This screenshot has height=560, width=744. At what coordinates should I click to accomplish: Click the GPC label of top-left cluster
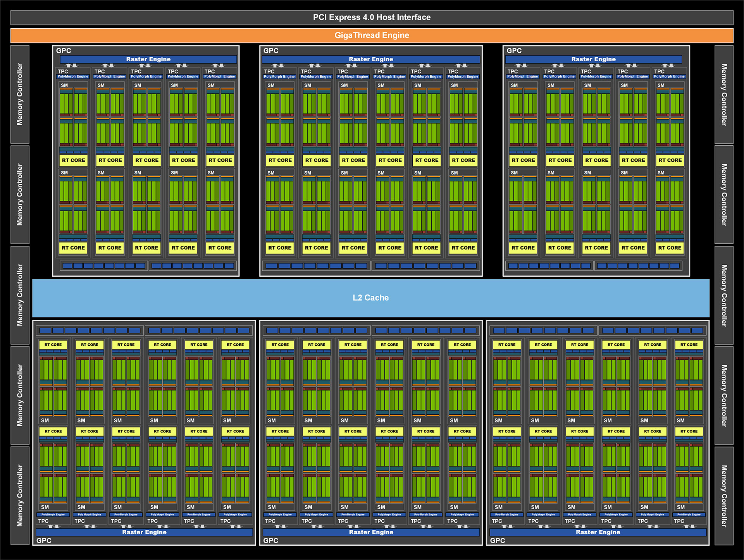point(64,51)
